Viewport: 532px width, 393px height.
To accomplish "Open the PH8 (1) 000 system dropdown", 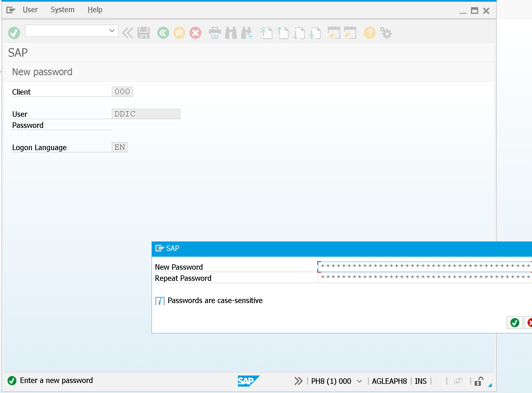I will (x=359, y=381).
